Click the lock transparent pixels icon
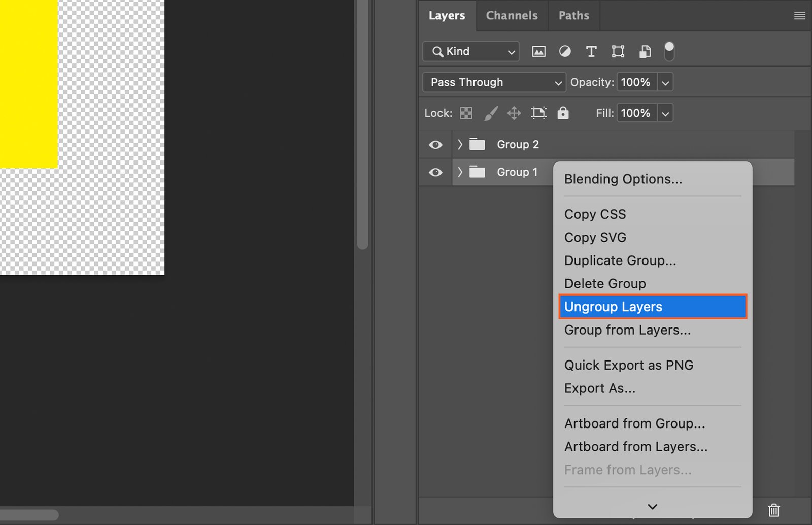 466,113
